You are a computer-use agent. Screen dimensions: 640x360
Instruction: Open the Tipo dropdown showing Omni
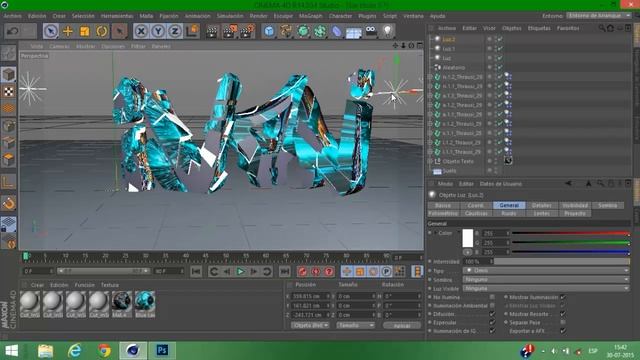click(546, 270)
